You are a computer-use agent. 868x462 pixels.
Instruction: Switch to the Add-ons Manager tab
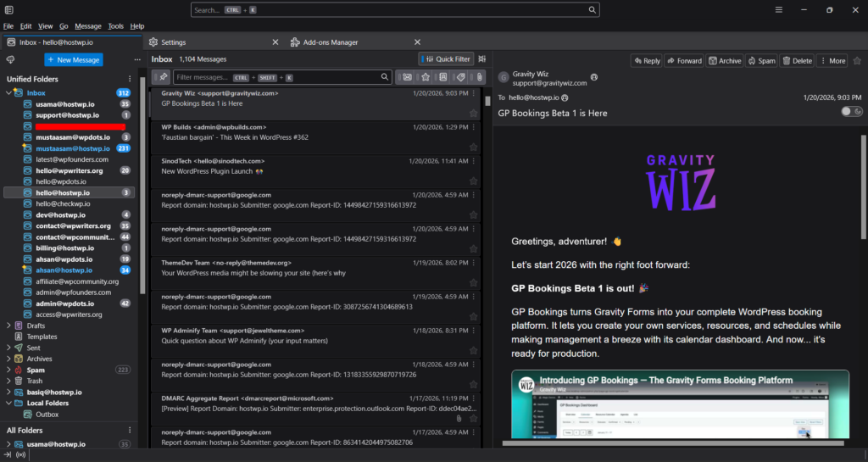pos(357,42)
